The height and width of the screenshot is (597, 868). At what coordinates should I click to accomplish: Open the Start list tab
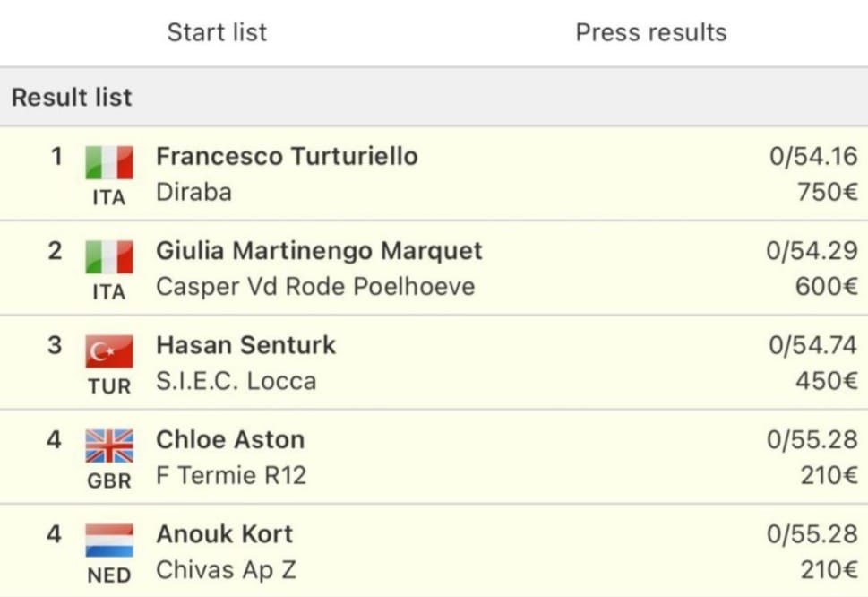(x=217, y=32)
